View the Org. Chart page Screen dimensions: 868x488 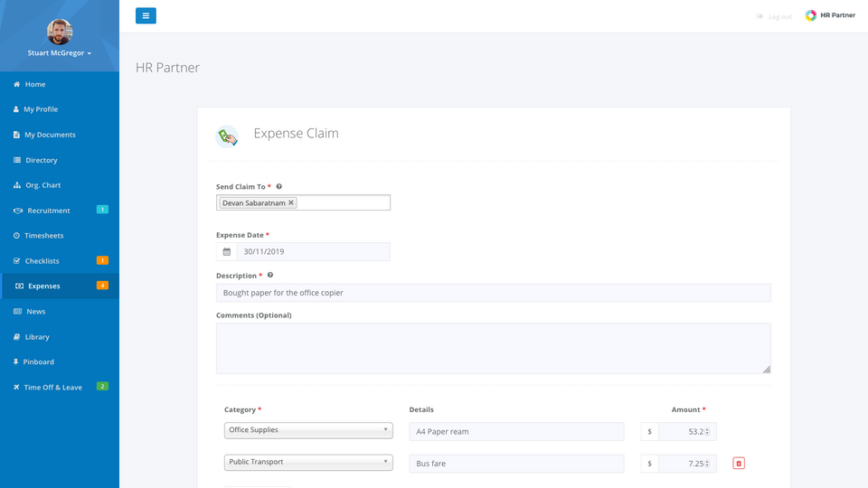(60, 184)
